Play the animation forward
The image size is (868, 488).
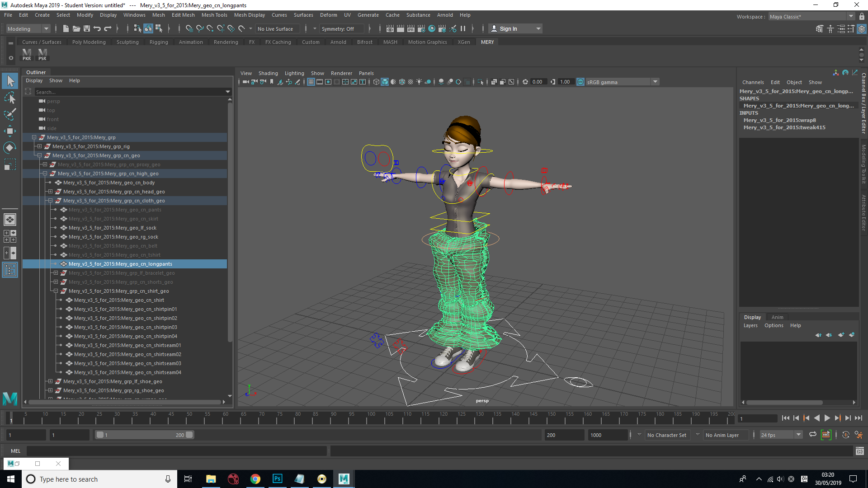[x=827, y=418]
